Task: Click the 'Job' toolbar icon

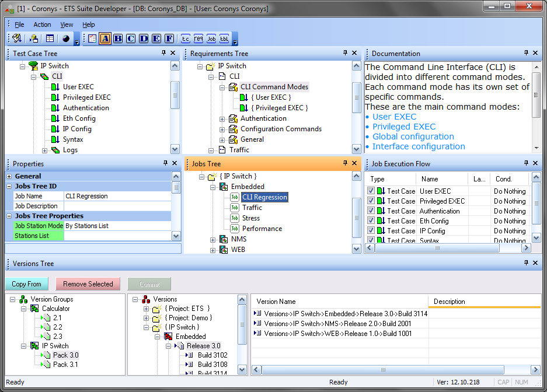Action: click(211, 38)
